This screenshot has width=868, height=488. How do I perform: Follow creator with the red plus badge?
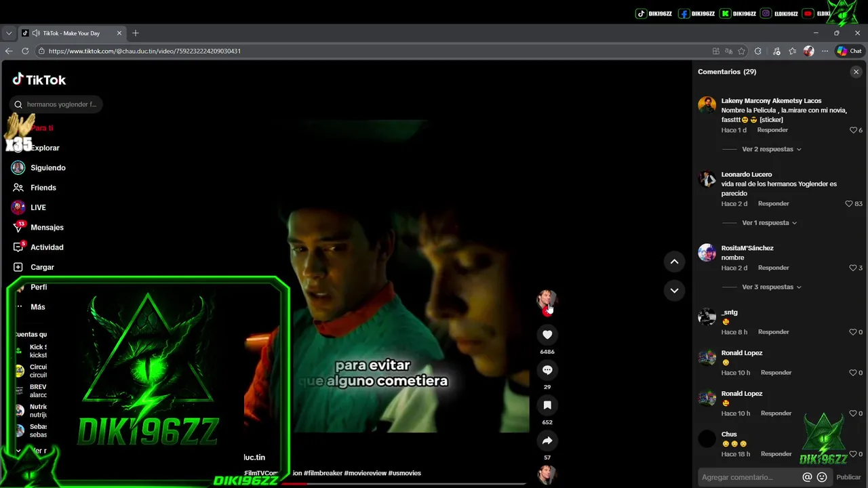tap(547, 312)
